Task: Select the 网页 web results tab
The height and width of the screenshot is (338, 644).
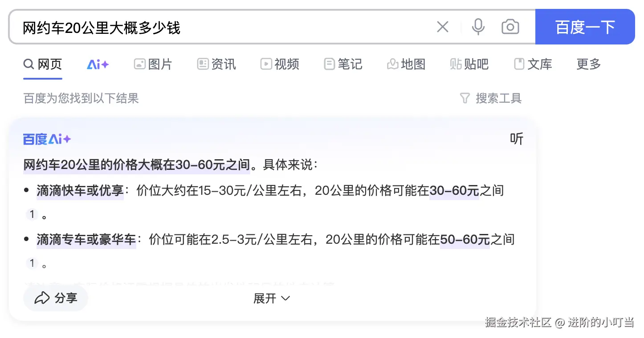Action: (x=42, y=64)
